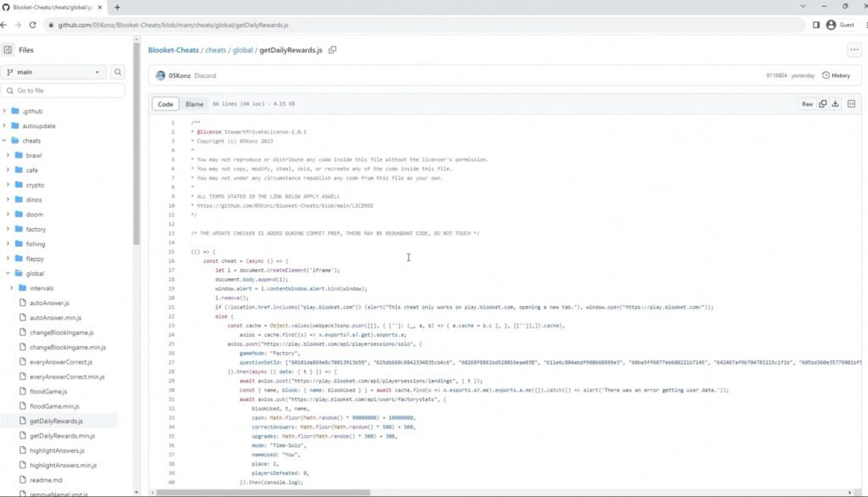
Task: Open the main branch dropdown
Action: point(53,72)
